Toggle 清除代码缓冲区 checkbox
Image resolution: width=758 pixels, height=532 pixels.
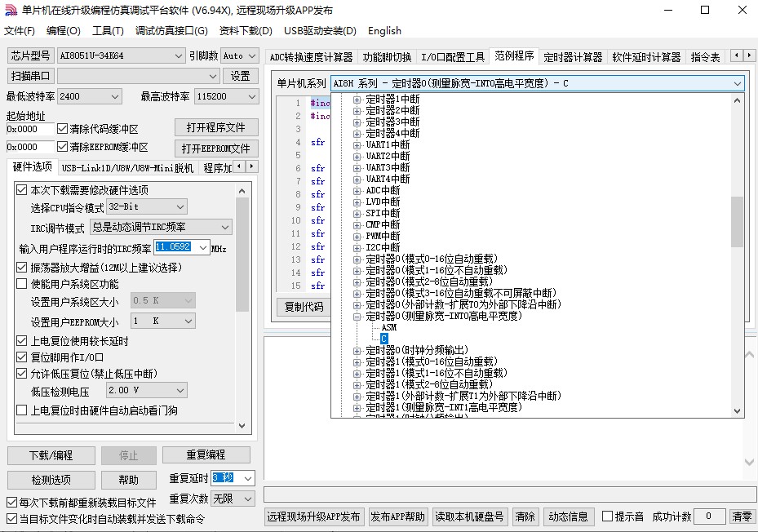(63, 129)
